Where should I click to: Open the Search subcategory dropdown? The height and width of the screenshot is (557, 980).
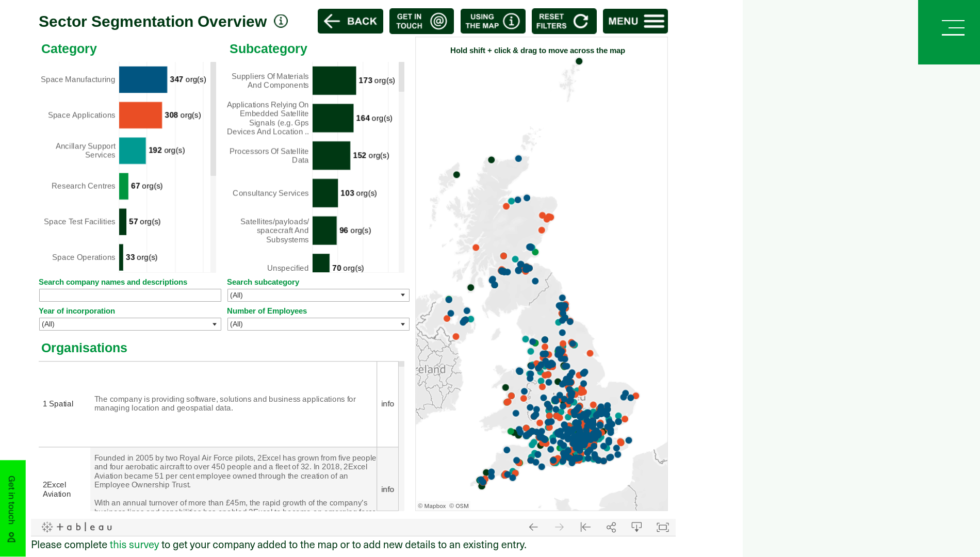(402, 295)
